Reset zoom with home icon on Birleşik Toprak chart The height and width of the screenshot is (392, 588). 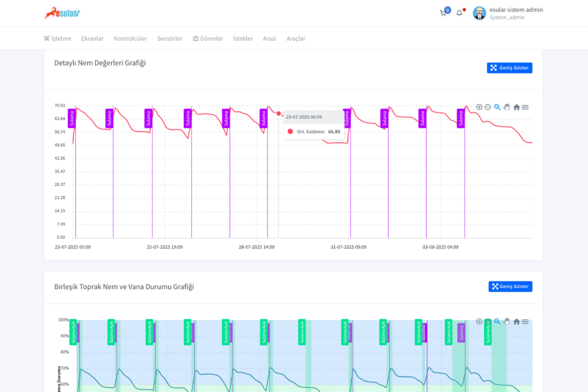516,321
